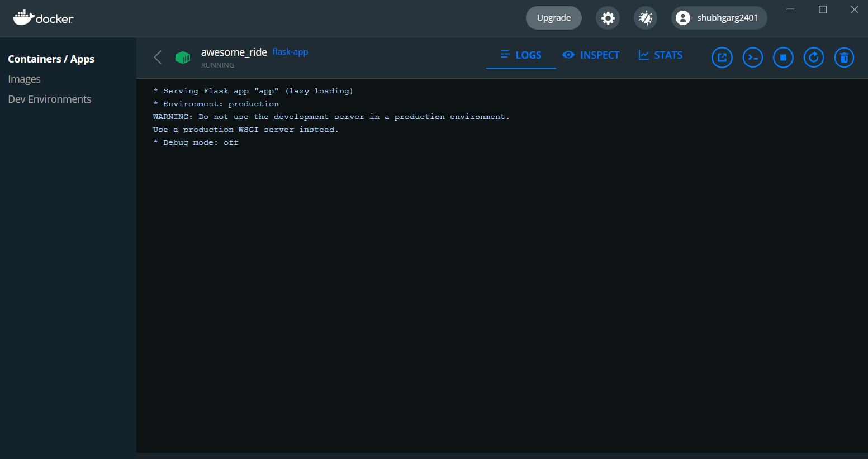Open the container in browser
Viewport: 868px width, 459px height.
tap(722, 57)
